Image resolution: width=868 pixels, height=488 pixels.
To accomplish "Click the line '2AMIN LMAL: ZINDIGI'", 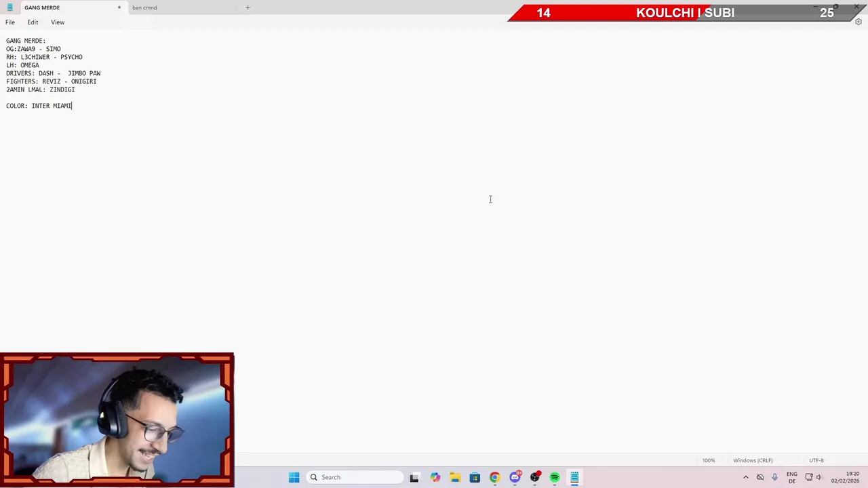I will pyautogui.click(x=41, y=89).
